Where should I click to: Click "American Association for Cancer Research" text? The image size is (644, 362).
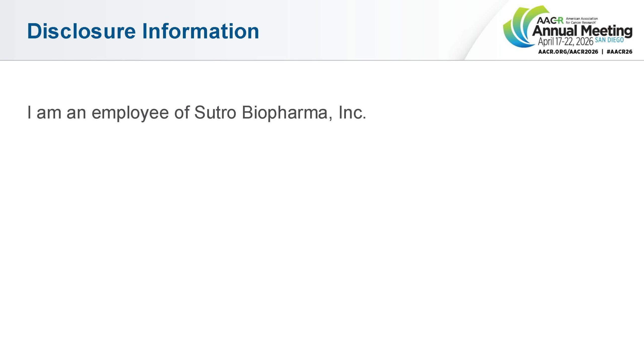pos(582,20)
